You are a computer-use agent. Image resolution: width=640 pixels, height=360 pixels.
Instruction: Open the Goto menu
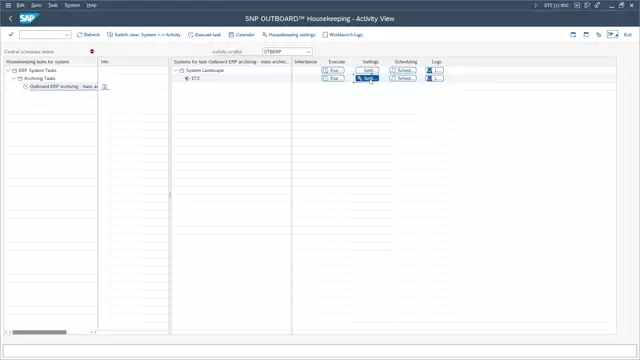coord(36,5)
